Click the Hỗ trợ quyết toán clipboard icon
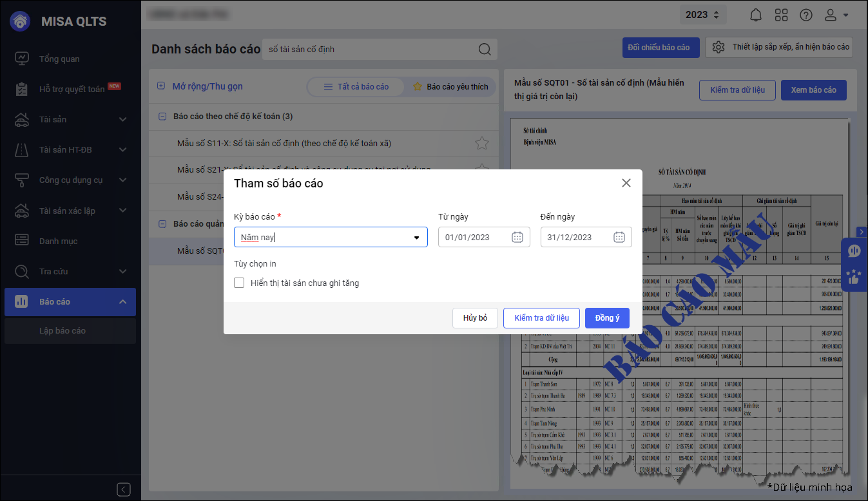The width and height of the screenshot is (868, 501). coord(22,89)
